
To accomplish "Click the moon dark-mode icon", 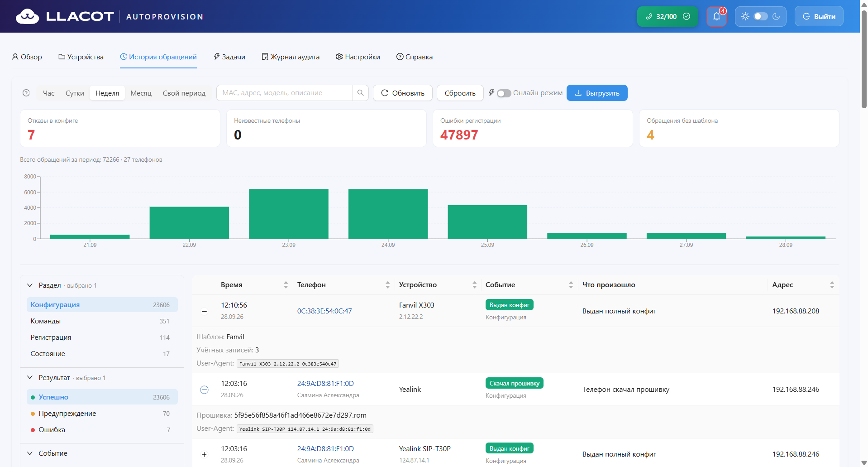I will tap(776, 16).
